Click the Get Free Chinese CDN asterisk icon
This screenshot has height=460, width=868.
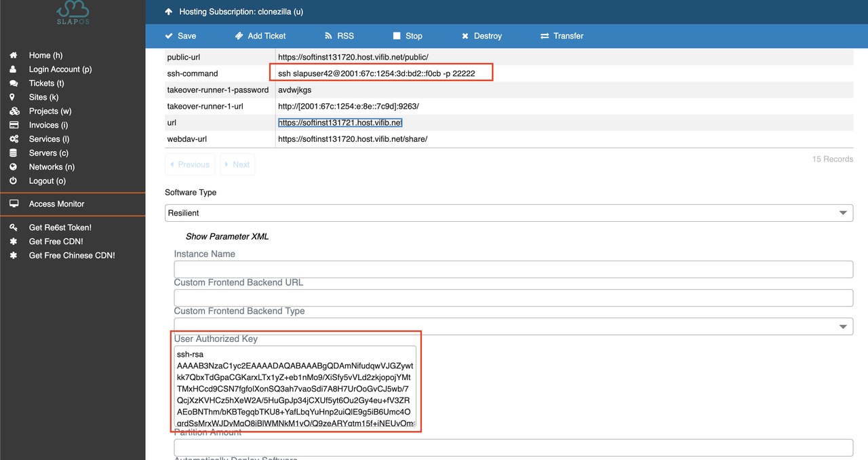coord(14,255)
